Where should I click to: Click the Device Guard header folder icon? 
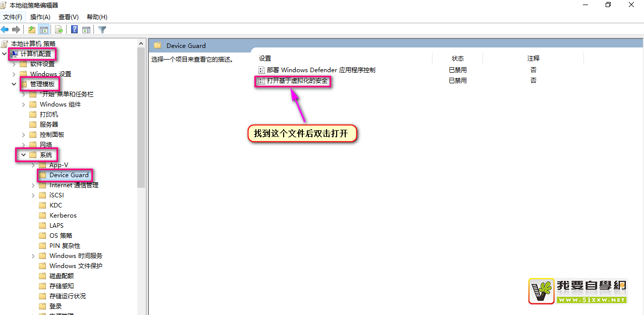157,45
